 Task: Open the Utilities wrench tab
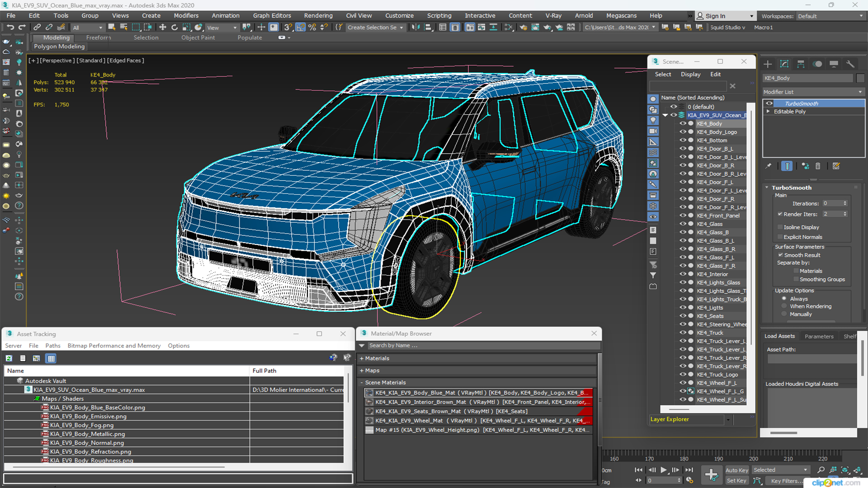coord(850,64)
